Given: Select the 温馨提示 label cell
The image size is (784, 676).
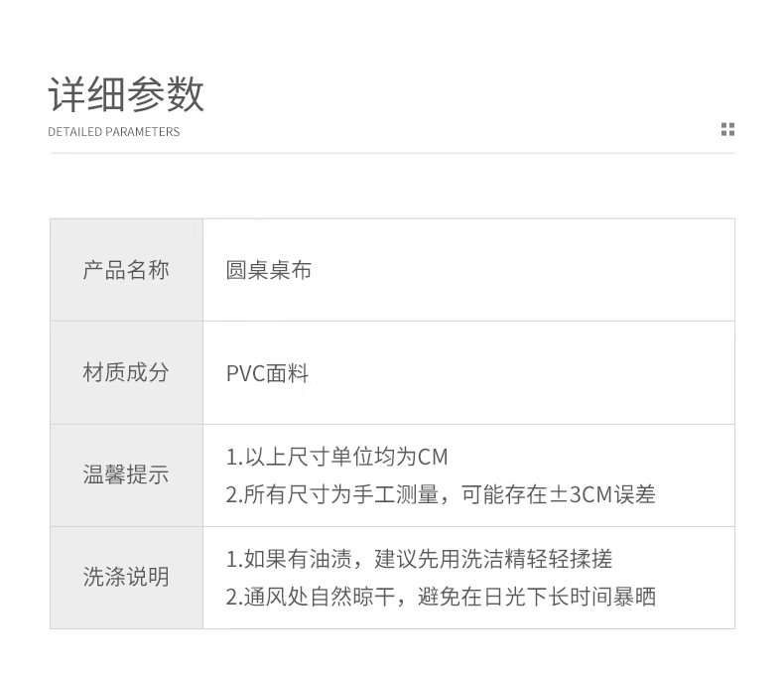Looking at the screenshot, I should coord(126,474).
